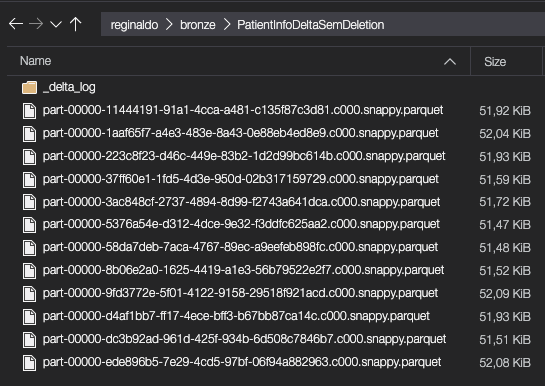
Task: Sort by the Name column header
Action: pos(35,61)
